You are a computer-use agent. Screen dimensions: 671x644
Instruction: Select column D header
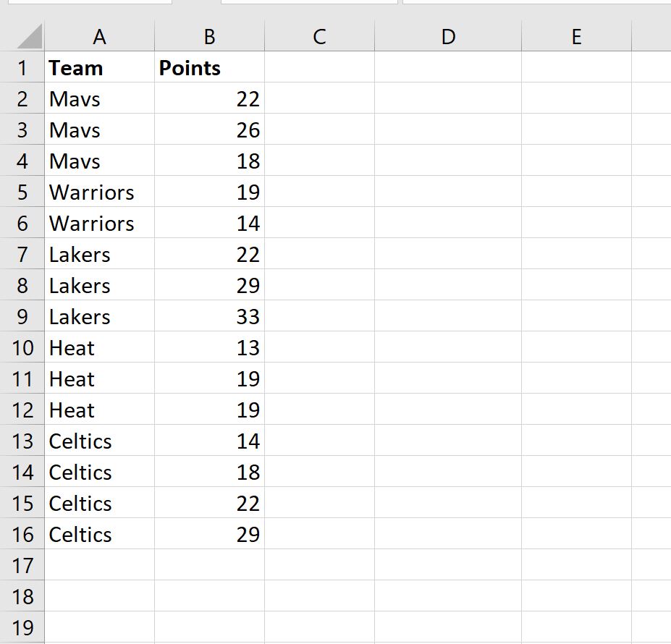(x=448, y=37)
